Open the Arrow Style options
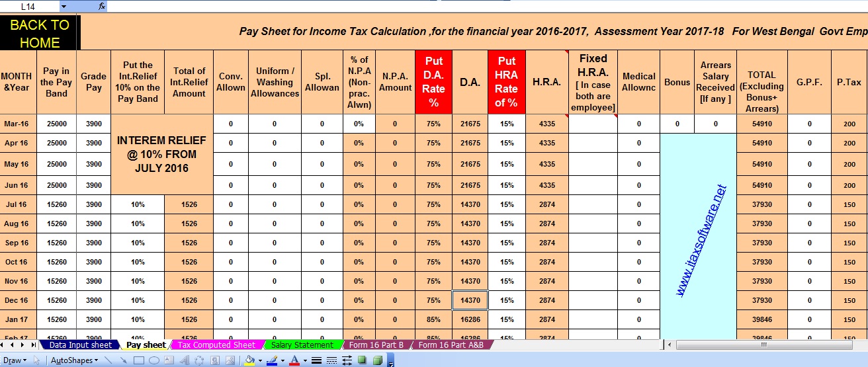868x367 pixels. tap(347, 360)
